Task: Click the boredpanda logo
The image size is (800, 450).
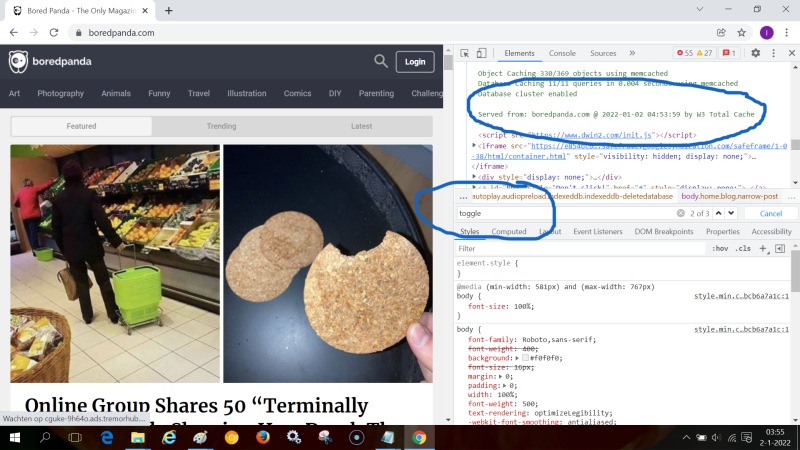Action: (x=50, y=62)
